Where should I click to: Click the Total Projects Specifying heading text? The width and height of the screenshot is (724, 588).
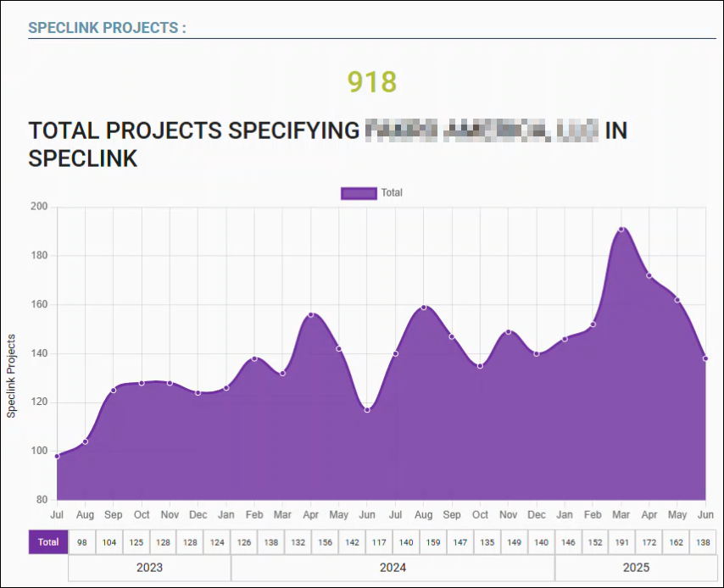coord(328,144)
